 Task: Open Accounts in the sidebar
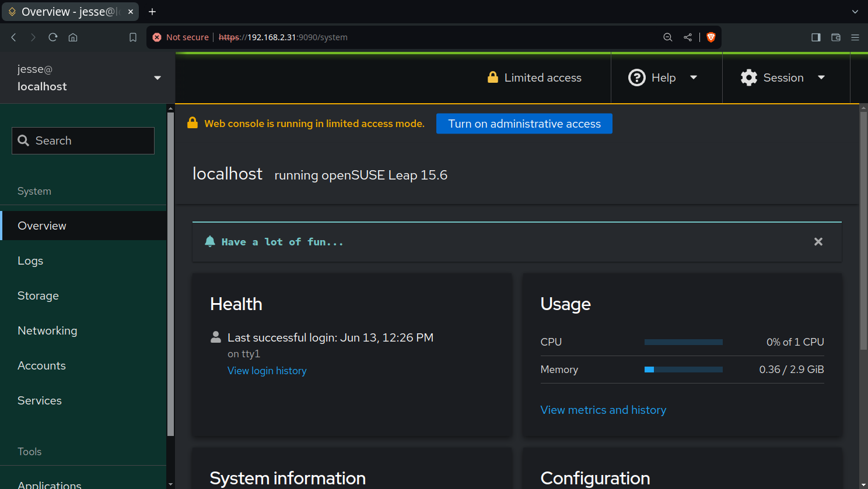(x=83, y=365)
